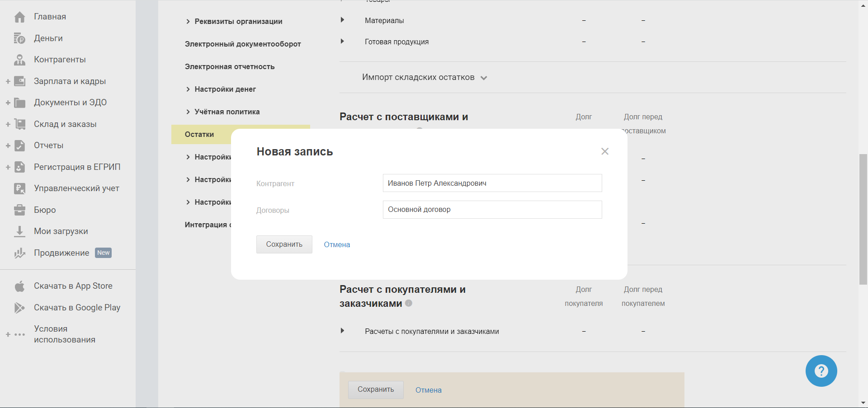Click the Контрагент input field
This screenshot has width=868, height=408.
(492, 183)
